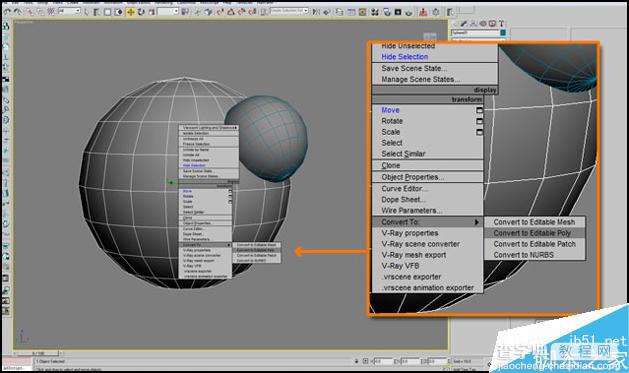Open Dope Sheet from the enlarged menu

(403, 199)
